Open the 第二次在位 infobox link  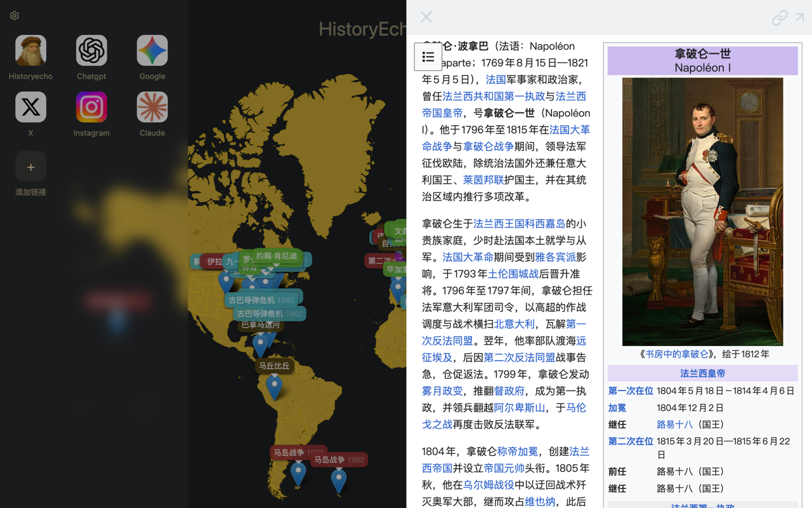[631, 441]
